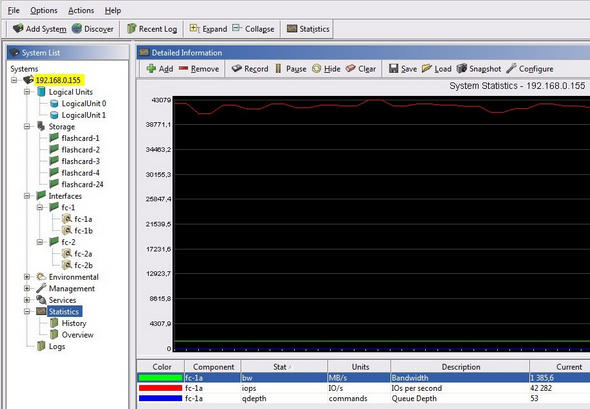Screen dimensions: 590x409
Task: Click the green Add plus icon
Action: [151, 68]
